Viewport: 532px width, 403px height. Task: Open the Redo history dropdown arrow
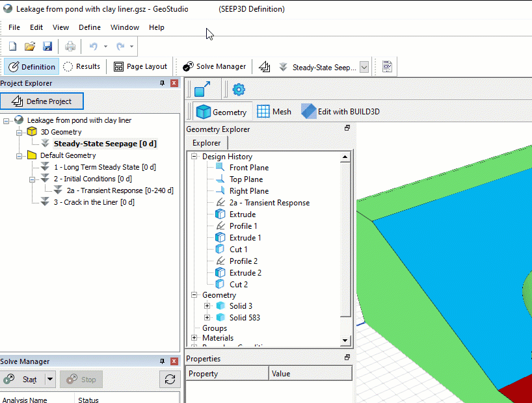click(131, 46)
